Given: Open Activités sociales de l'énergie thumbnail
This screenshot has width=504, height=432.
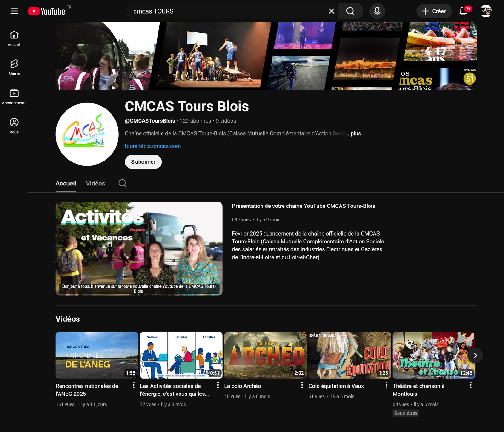Looking at the screenshot, I should 181,355.
